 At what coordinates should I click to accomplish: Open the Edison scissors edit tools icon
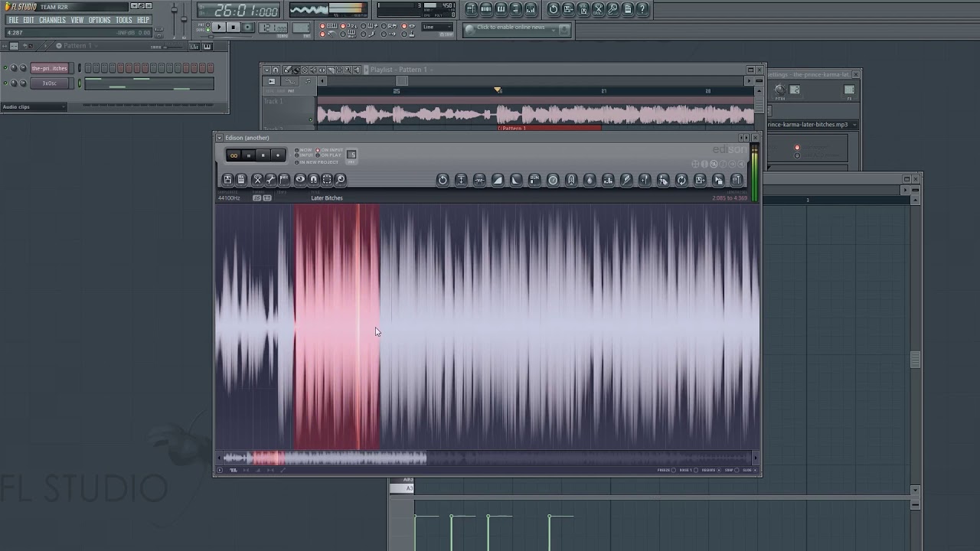point(257,179)
